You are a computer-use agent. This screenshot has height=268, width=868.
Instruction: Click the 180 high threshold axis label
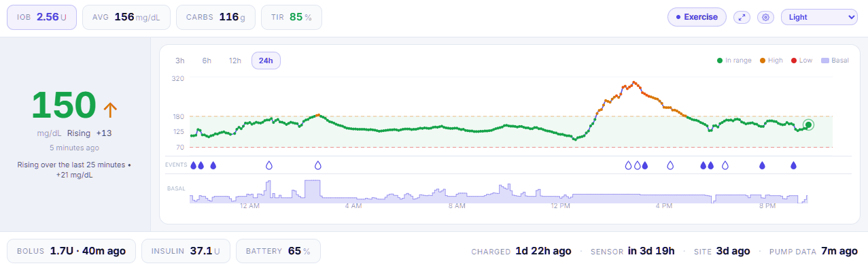178,116
